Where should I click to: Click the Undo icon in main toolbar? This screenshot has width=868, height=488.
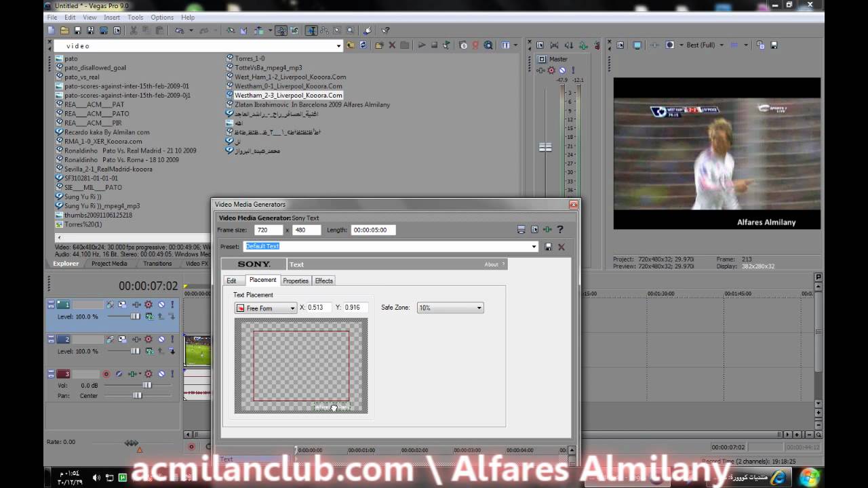pos(180,30)
